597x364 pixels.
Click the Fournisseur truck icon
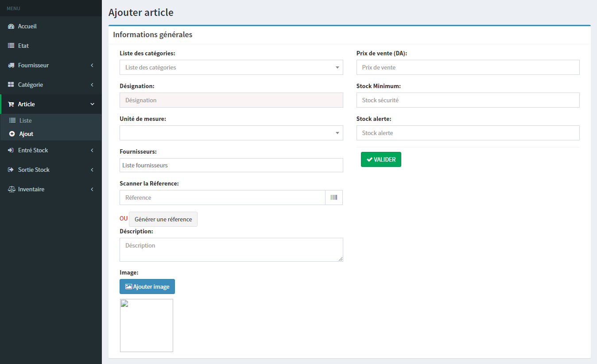pyautogui.click(x=11, y=66)
